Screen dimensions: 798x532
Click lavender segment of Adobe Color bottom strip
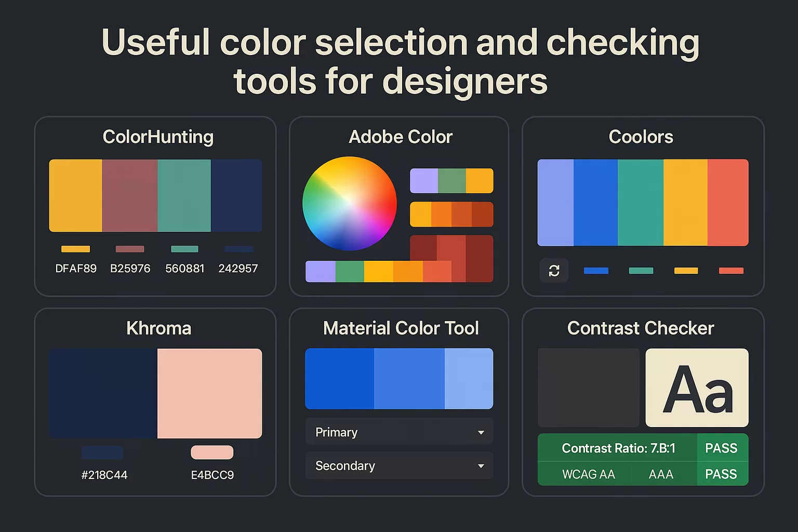[321, 272]
